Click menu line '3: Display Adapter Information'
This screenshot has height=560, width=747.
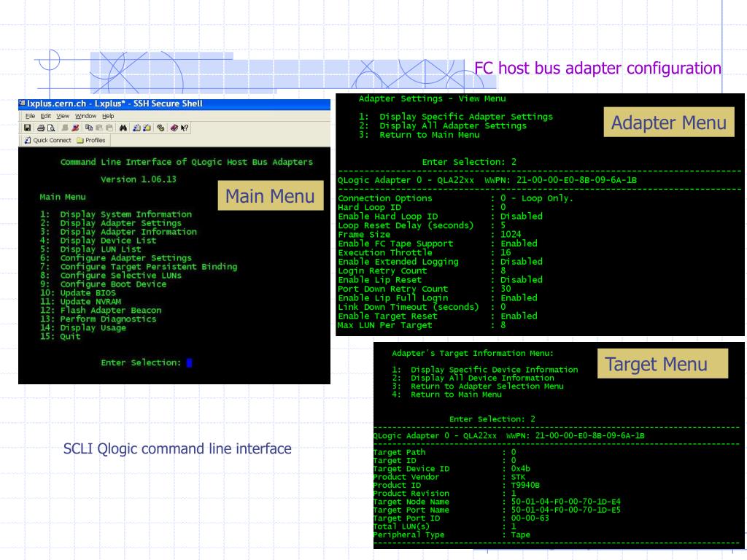[118, 232]
